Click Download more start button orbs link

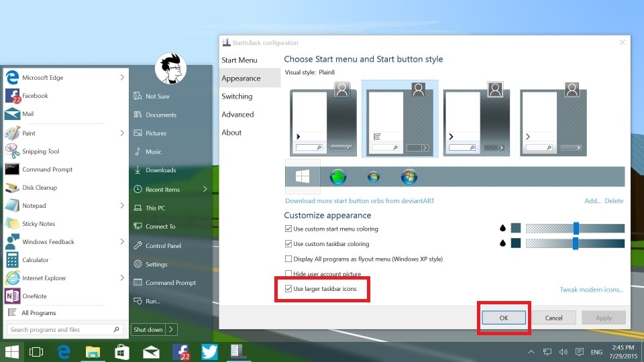360,200
